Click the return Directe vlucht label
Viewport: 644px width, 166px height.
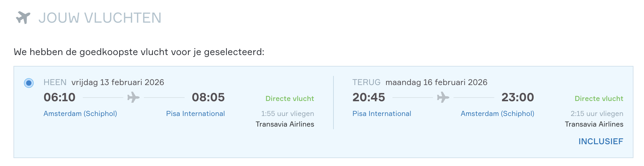coord(599,99)
